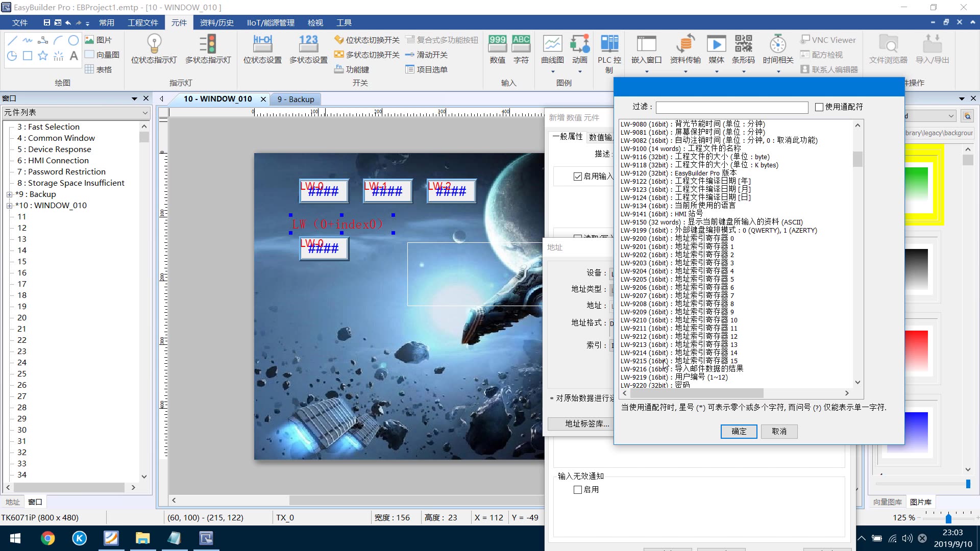Open Chrome from the Windows taskbar

tap(48, 538)
